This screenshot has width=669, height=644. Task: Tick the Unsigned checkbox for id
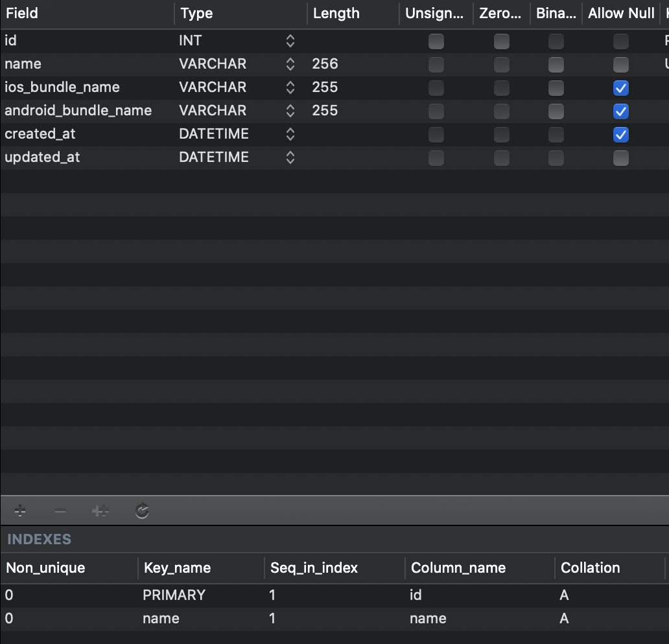click(436, 41)
